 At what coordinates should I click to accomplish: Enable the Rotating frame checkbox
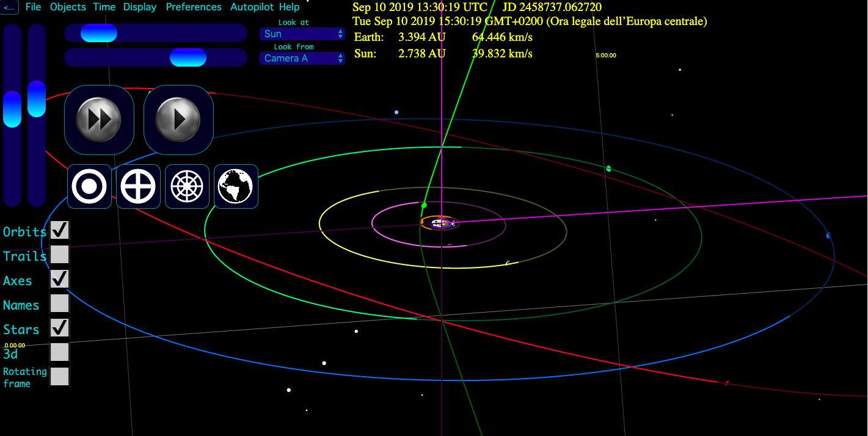(x=59, y=377)
